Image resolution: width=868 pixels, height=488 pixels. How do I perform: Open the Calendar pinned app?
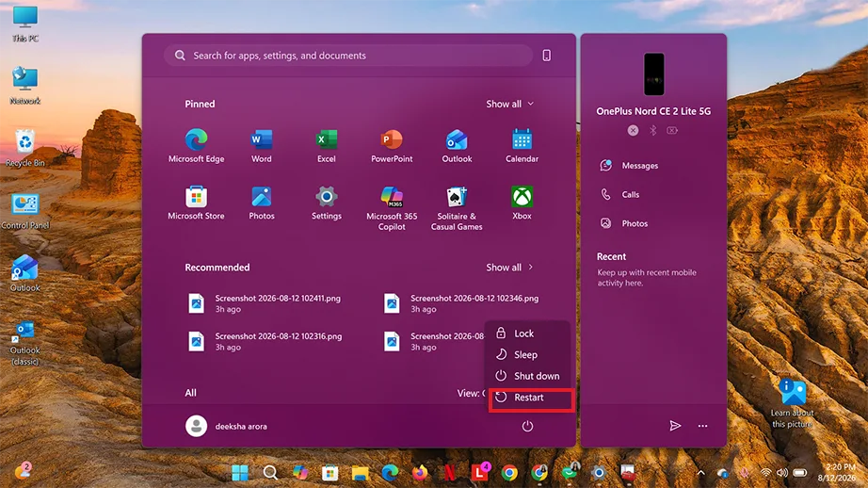click(x=522, y=146)
